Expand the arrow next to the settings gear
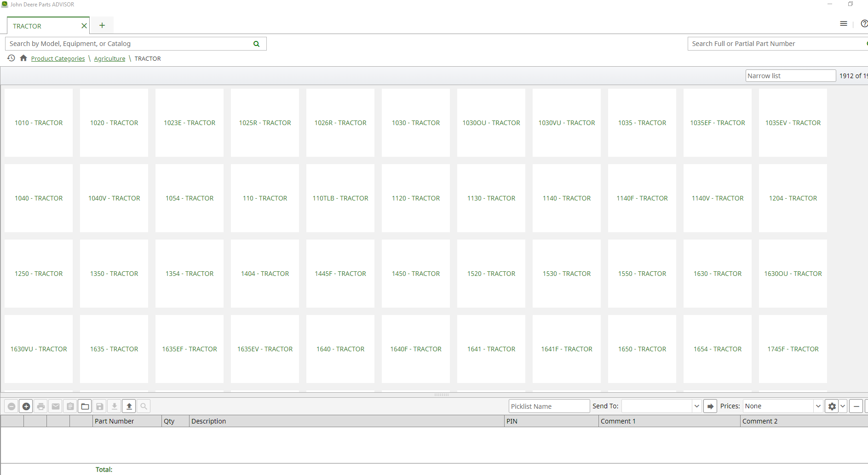The image size is (868, 475). pyautogui.click(x=843, y=406)
